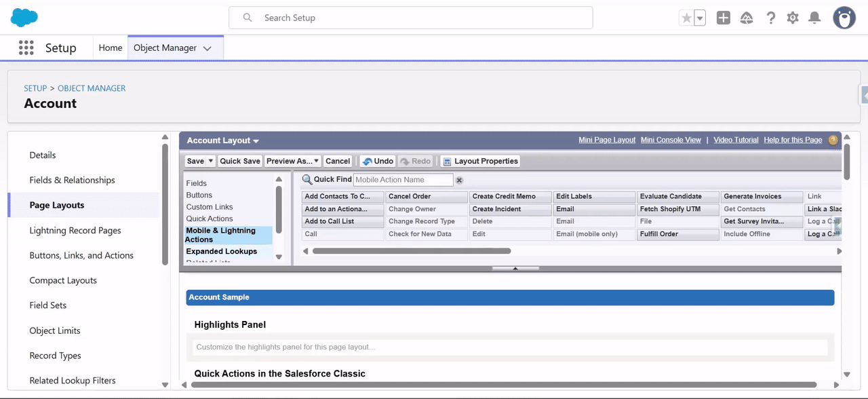868x399 pixels.
Task: Click the palette horizontal scrollbar
Action: pyautogui.click(x=412, y=251)
